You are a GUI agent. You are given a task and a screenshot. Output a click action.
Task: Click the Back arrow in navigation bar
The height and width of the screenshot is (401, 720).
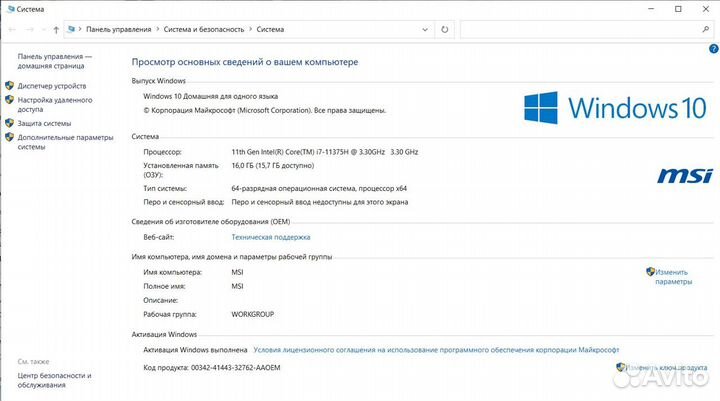11,30
